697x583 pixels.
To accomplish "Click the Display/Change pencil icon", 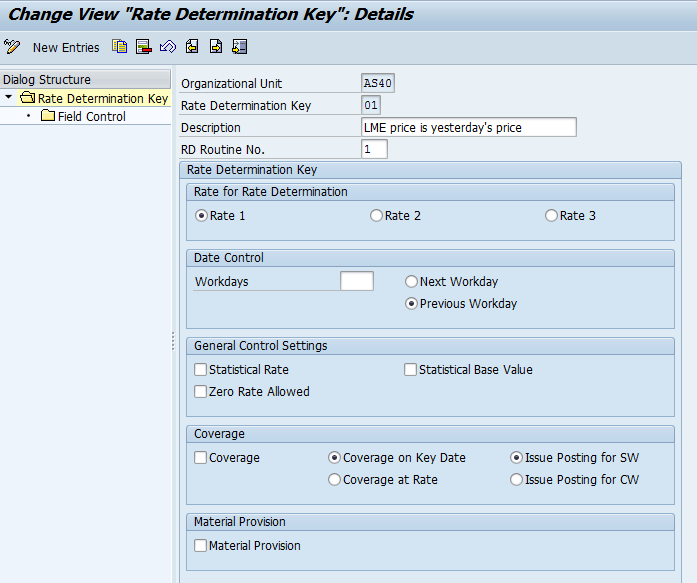I will 12,47.
